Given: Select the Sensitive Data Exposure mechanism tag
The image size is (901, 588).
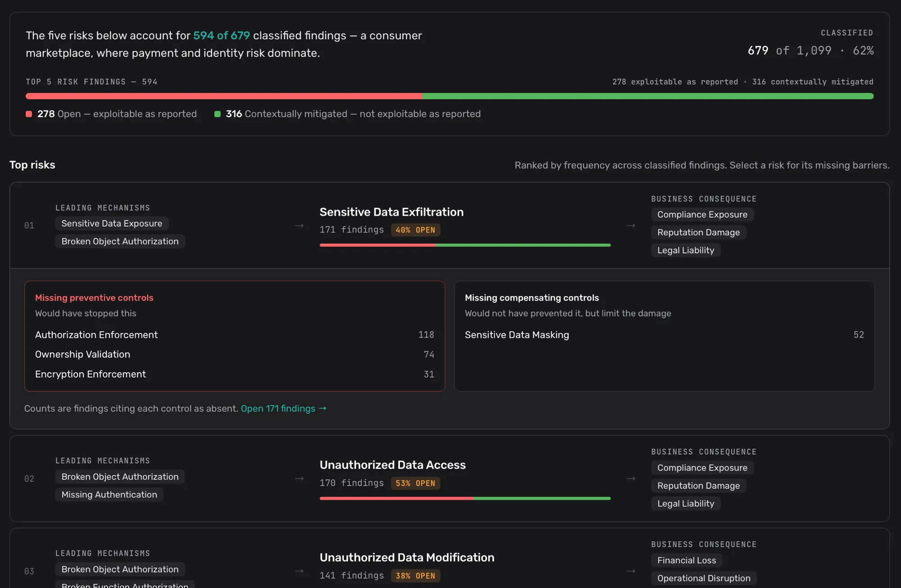Looking at the screenshot, I should click(x=112, y=223).
